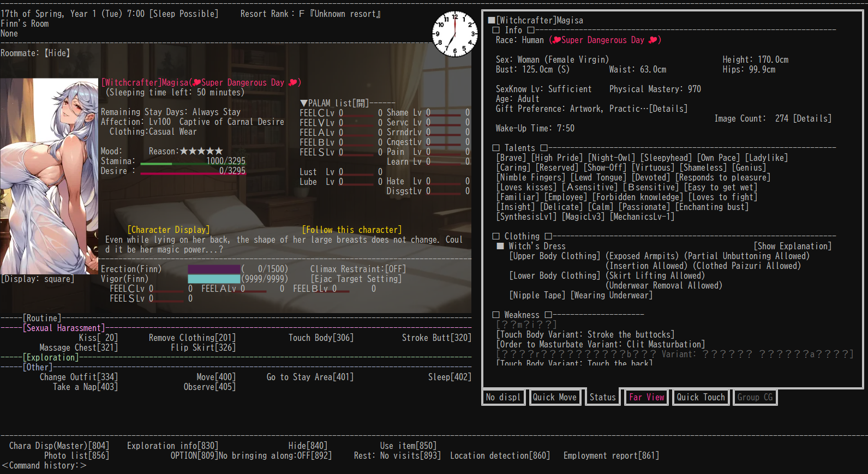
Task: Click the Stamina progress bar
Action: click(193, 164)
